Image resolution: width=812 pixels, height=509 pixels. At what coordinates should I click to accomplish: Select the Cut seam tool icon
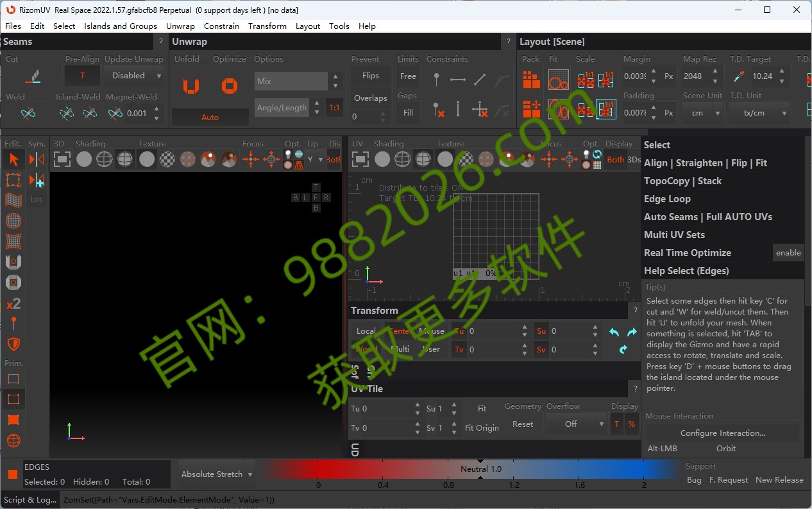[32, 76]
